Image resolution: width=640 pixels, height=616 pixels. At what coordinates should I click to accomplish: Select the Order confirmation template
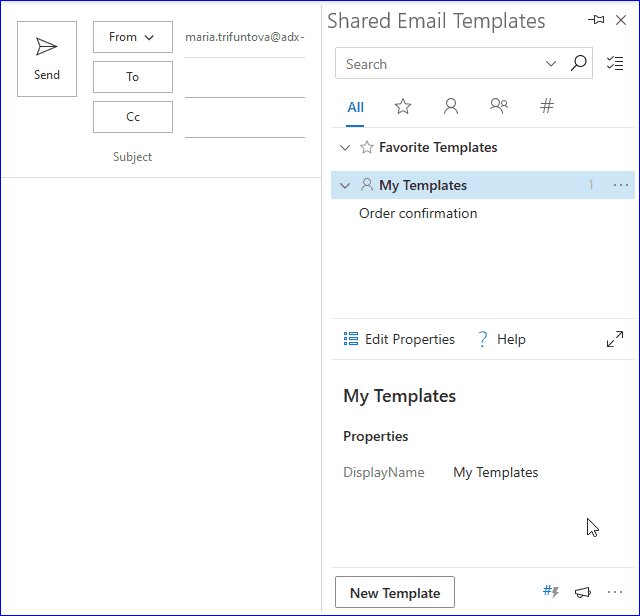point(418,213)
